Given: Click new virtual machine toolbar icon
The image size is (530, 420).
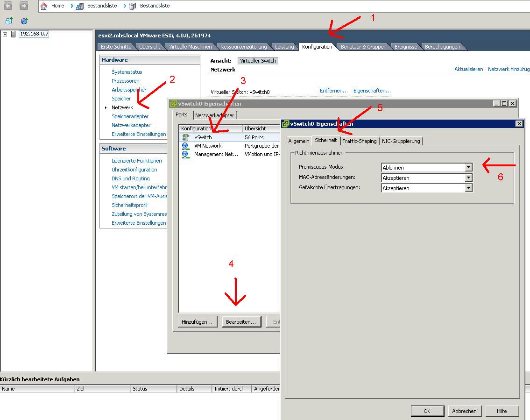Looking at the screenshot, I should click(9, 21).
